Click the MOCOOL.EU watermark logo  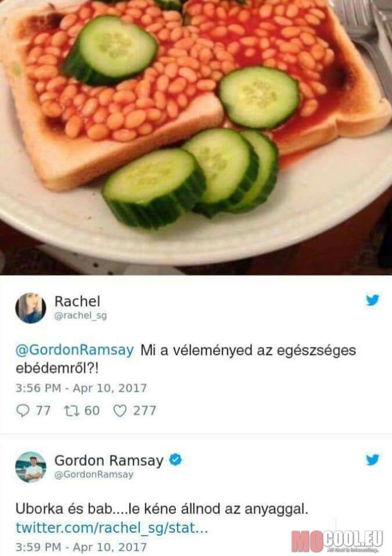click(x=337, y=540)
